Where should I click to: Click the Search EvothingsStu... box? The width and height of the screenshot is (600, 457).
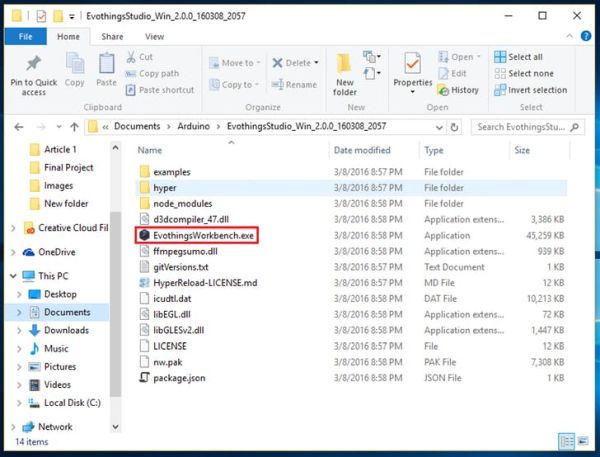click(x=527, y=127)
